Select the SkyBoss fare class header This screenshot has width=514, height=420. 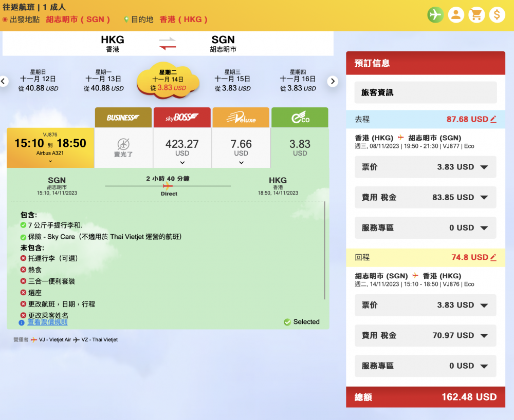(182, 118)
